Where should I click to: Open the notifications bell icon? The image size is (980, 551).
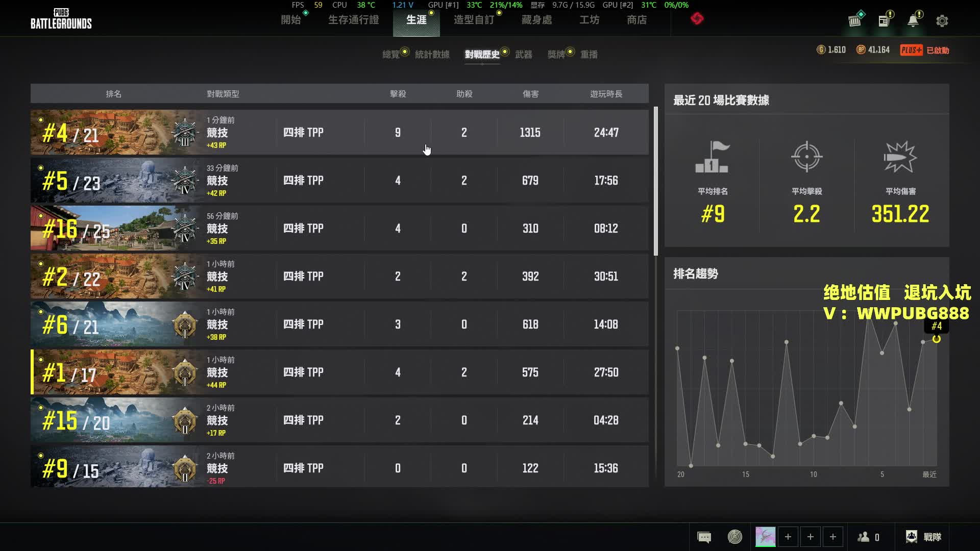(913, 21)
